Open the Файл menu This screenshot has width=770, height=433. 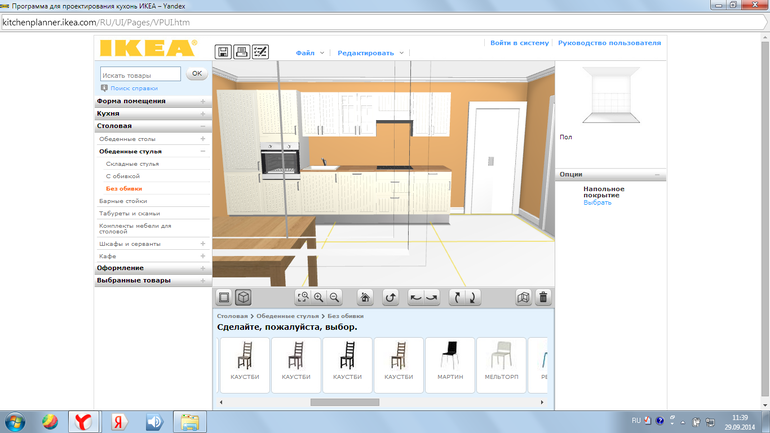coord(309,52)
